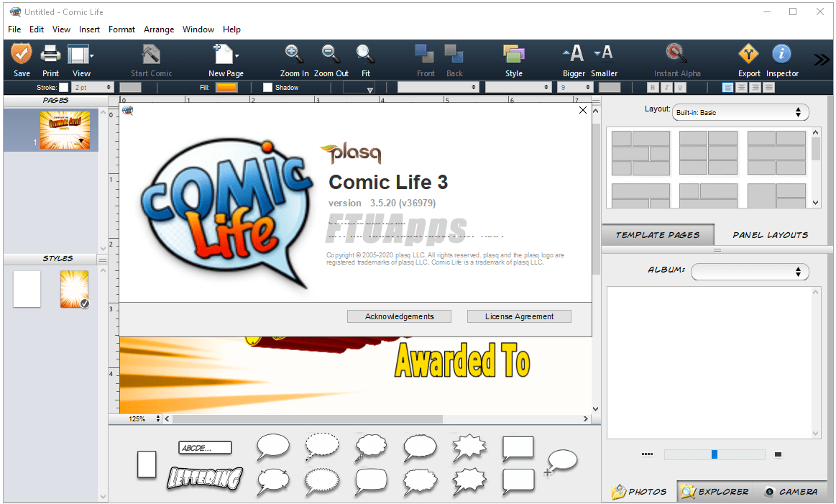Image resolution: width=836 pixels, height=504 pixels.
Task: Switch to Template Pages tab
Action: (x=658, y=235)
